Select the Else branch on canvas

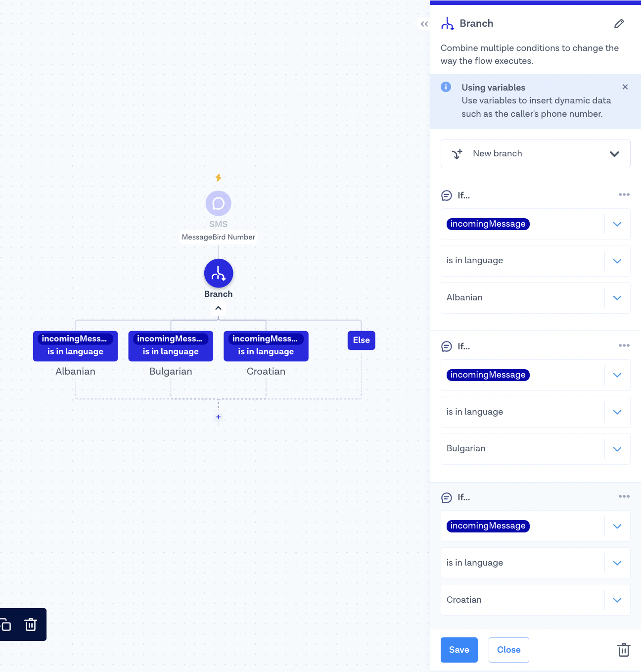(x=361, y=340)
